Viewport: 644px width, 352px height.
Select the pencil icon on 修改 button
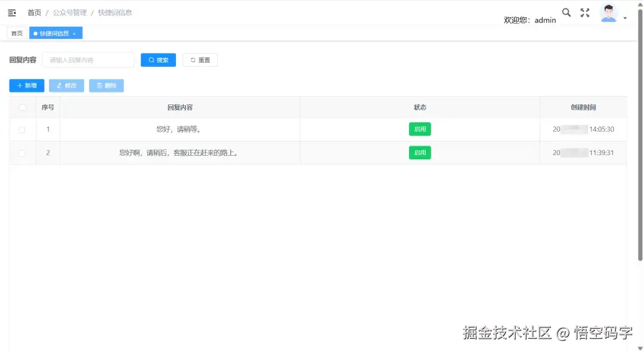click(58, 85)
